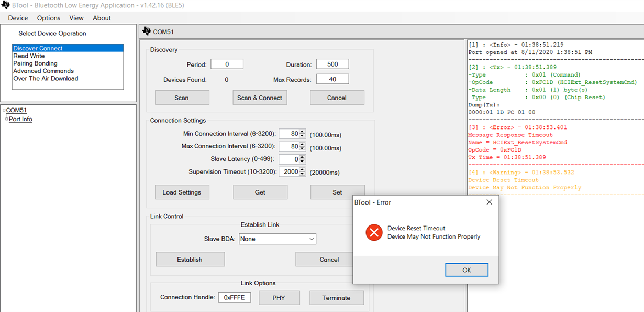Click the red error icon in BTool dialog
Screen dimensions: 644x312
(x=374, y=232)
